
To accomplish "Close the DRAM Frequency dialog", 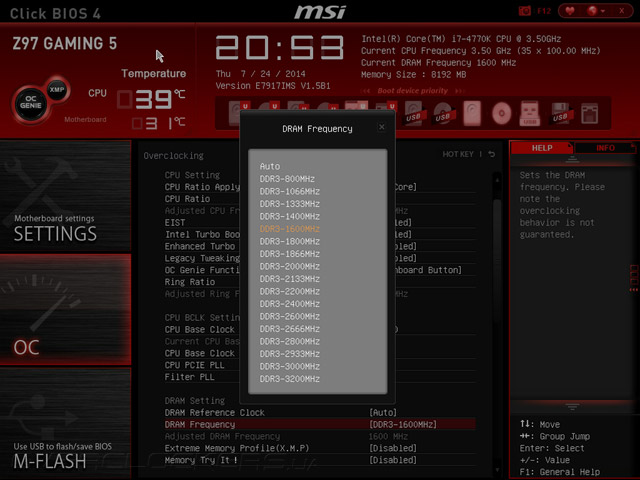I will 382,127.
